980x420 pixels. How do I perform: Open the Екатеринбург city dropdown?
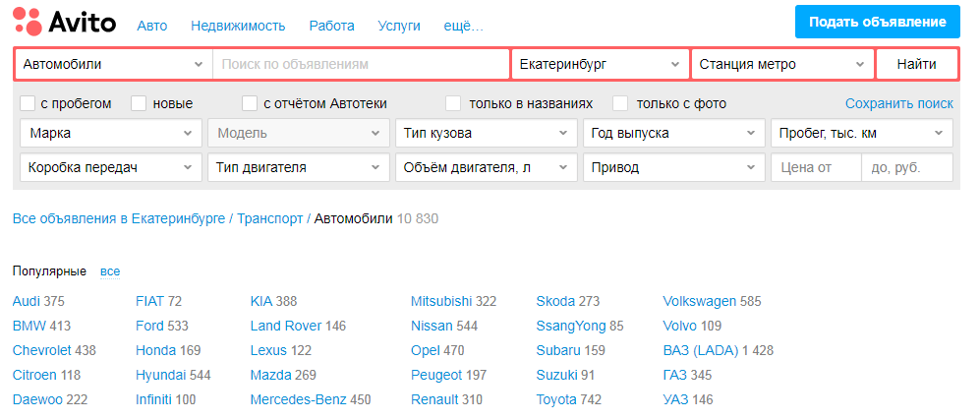click(600, 64)
